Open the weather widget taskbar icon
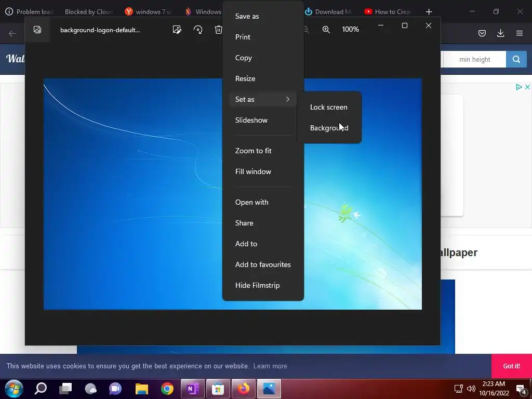This screenshot has width=532, height=399. 90,389
